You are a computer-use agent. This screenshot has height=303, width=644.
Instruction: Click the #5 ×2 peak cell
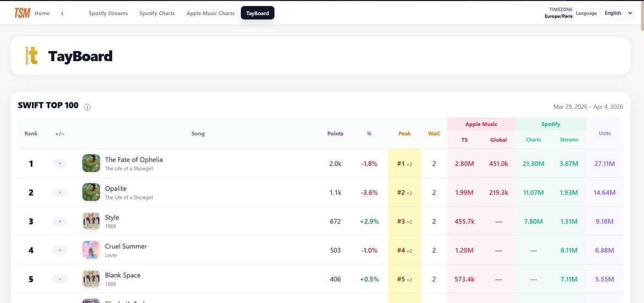coord(405,279)
